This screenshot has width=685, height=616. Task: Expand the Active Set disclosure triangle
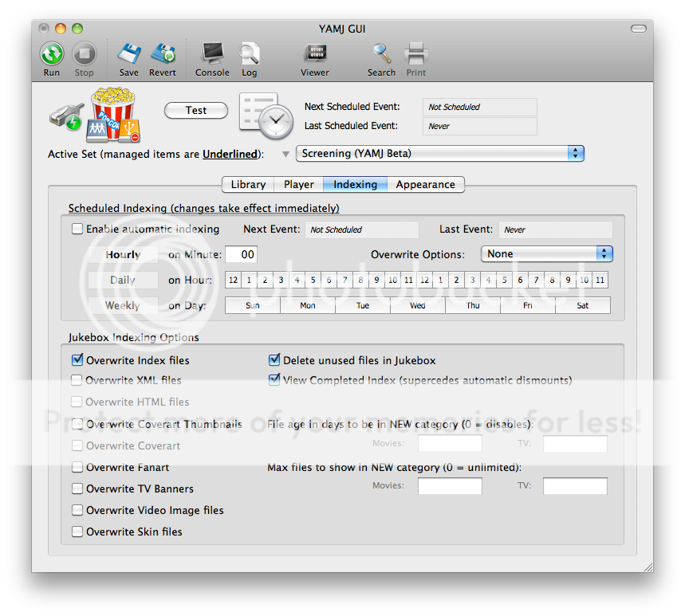pos(285,154)
